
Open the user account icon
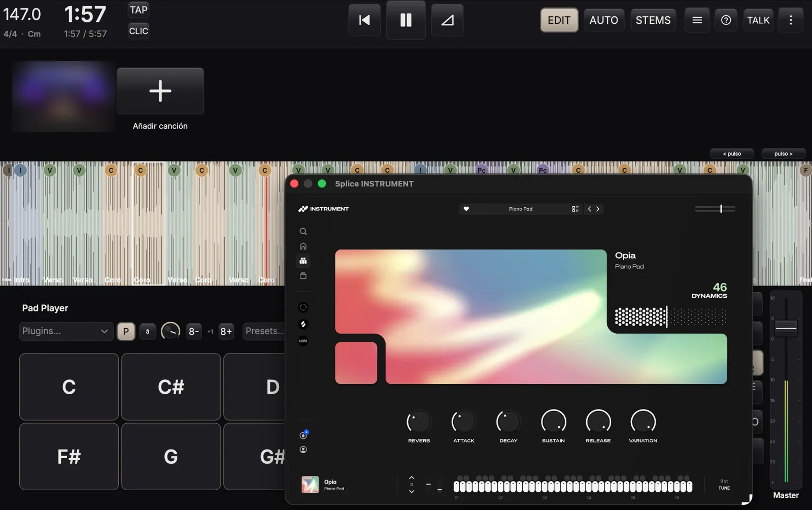(303, 450)
